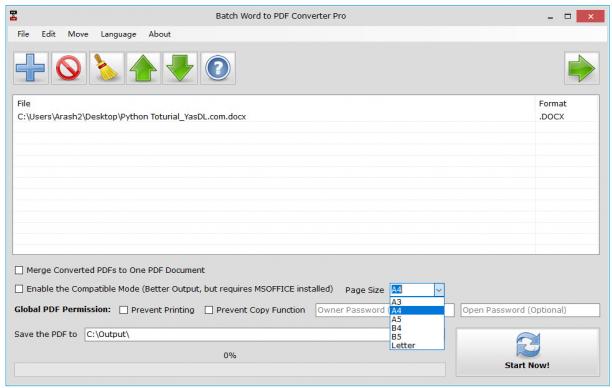Screen dimensions: 612x388
Task: Click the green Move Up arrow icon
Action: click(143, 68)
